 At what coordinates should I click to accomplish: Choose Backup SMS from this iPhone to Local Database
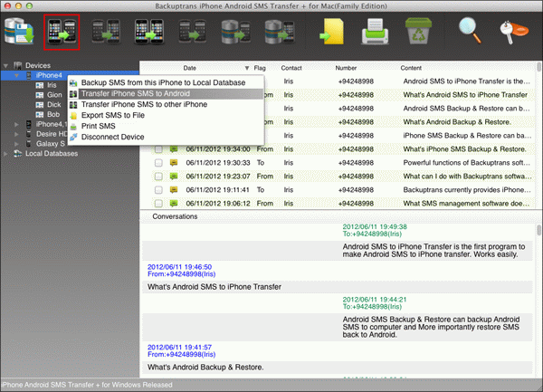point(166,82)
